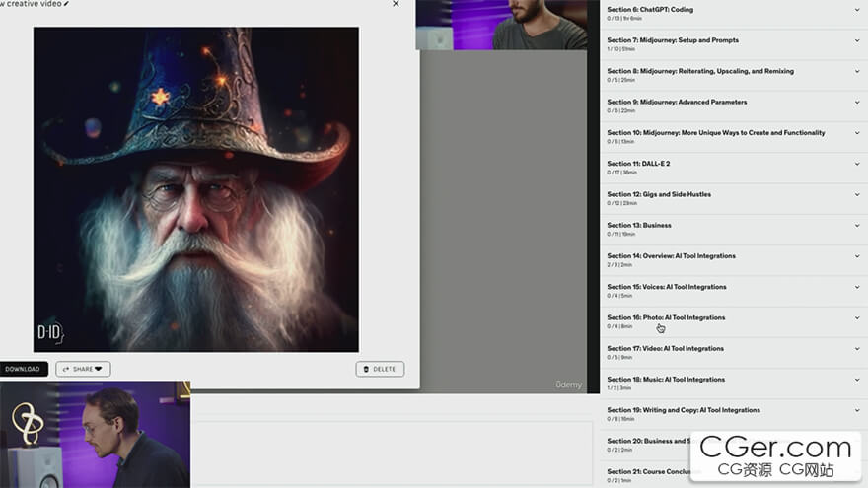This screenshot has width=868, height=488.
Task: Expand Section 7 Midjourney Setup chevron
Action: tap(857, 41)
